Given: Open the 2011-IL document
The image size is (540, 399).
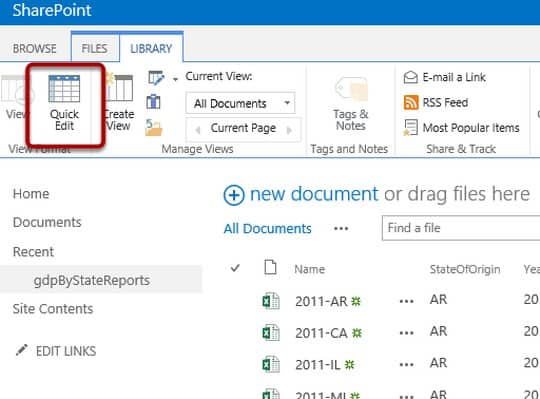Looking at the screenshot, I should (x=318, y=365).
